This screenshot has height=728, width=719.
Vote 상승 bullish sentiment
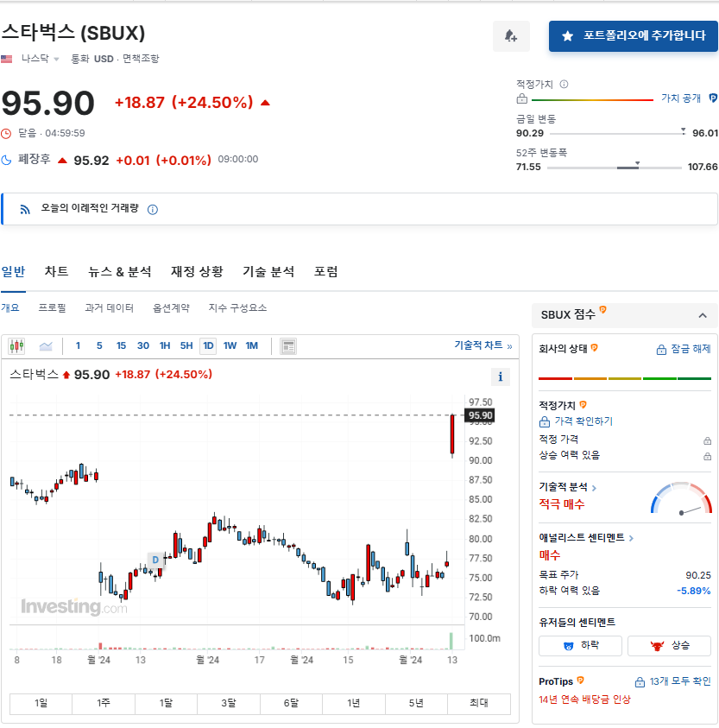coord(669,645)
